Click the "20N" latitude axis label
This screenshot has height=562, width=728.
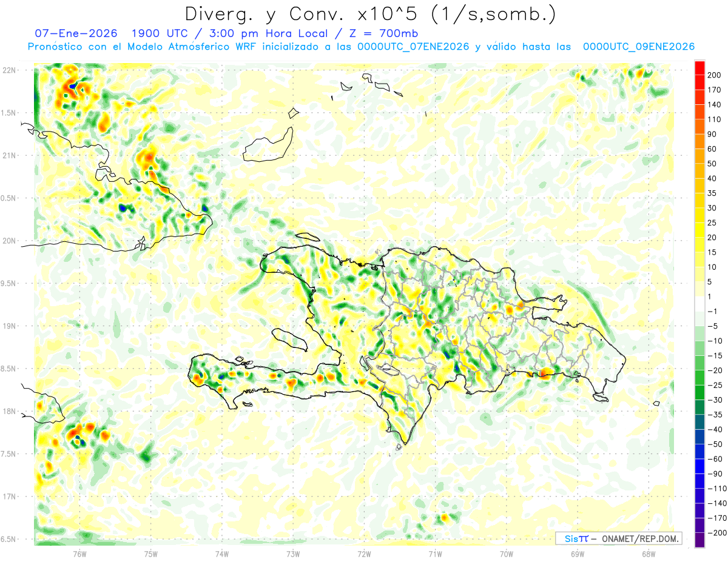(10, 241)
